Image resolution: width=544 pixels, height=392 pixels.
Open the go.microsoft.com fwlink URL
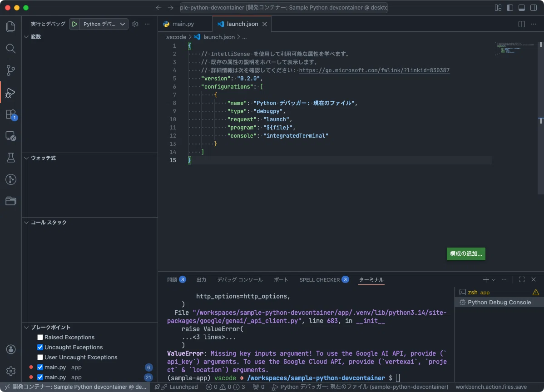(x=374, y=70)
